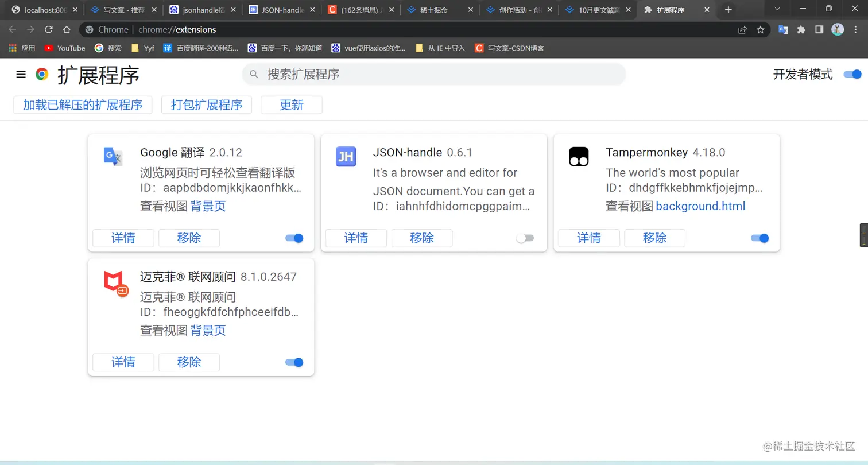This screenshot has height=465, width=868.
Task: Open the YouTube bookmark
Action: click(65, 48)
